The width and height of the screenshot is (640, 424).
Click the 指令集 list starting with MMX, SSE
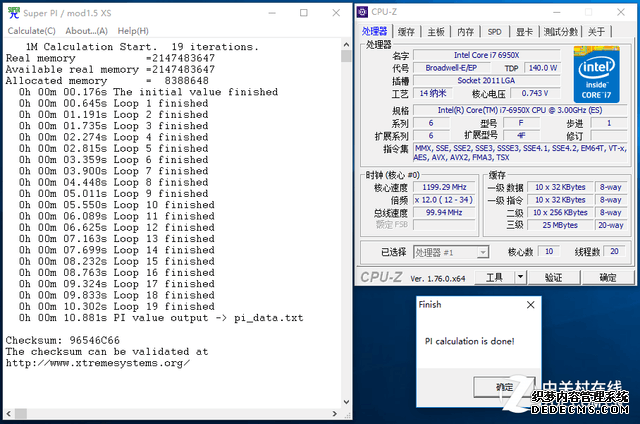coord(520,153)
